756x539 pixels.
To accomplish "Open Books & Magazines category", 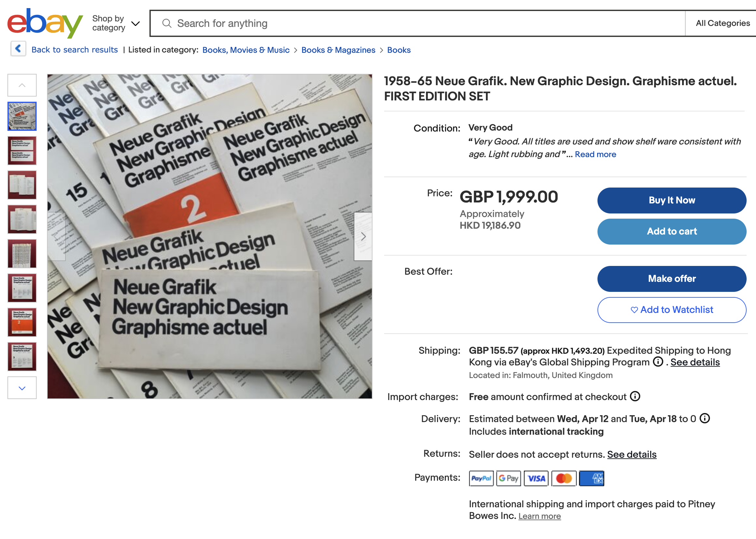I will 338,50.
